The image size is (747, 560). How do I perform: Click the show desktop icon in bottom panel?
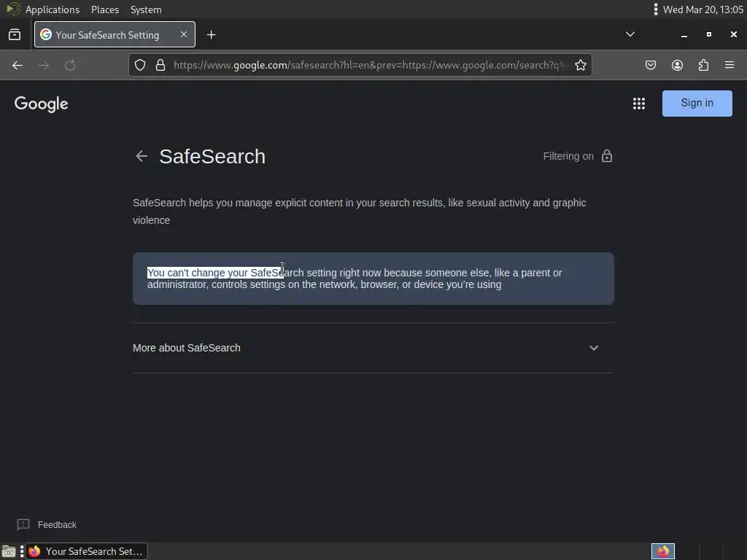point(9,551)
